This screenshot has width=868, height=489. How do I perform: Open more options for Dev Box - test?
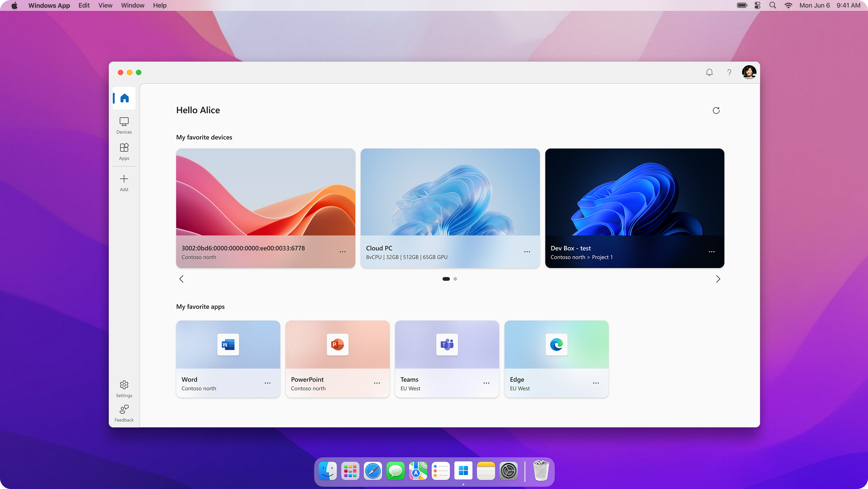(x=711, y=252)
